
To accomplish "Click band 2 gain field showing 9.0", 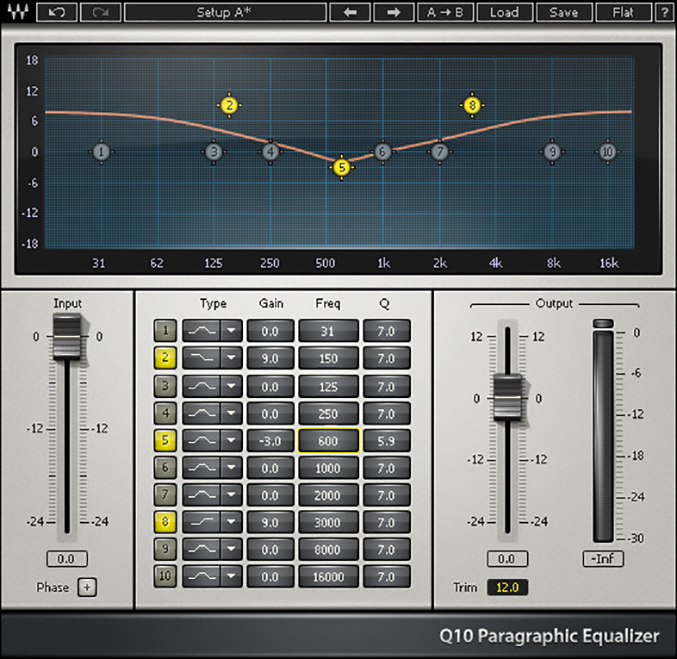I will coord(270,358).
